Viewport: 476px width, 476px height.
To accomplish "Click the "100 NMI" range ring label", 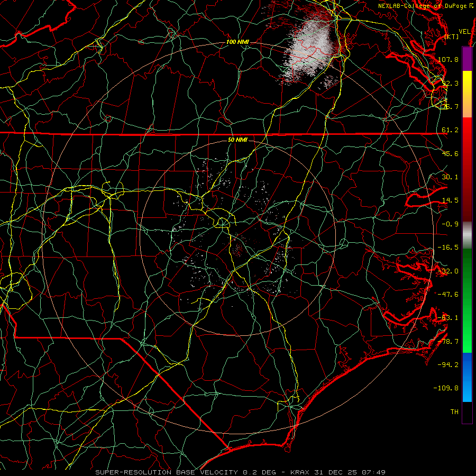I will tap(237, 42).
